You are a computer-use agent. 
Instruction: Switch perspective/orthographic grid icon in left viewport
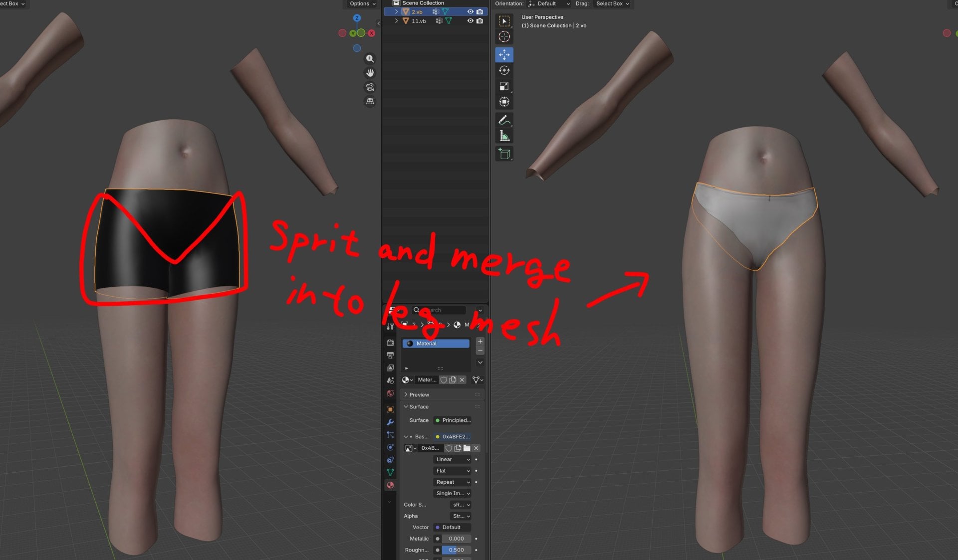click(x=370, y=101)
